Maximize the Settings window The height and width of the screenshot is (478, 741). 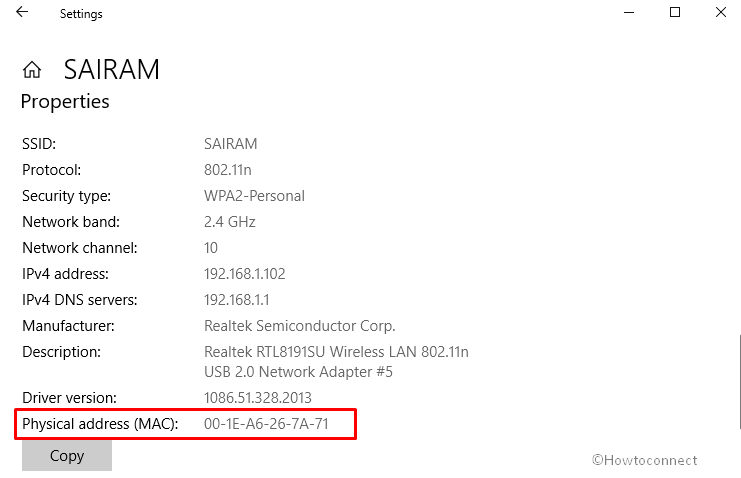(x=675, y=12)
